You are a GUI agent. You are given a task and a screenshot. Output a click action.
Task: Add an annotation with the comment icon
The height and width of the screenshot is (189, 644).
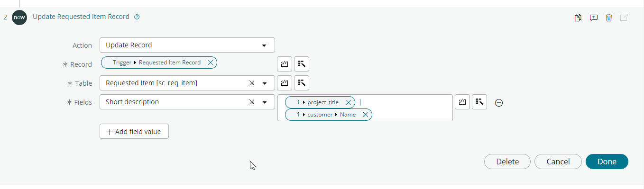593,18
